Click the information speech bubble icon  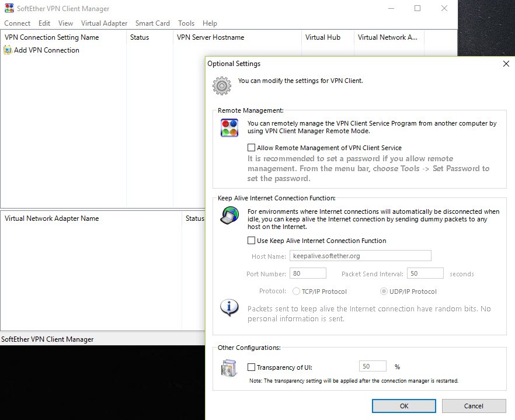[229, 308]
